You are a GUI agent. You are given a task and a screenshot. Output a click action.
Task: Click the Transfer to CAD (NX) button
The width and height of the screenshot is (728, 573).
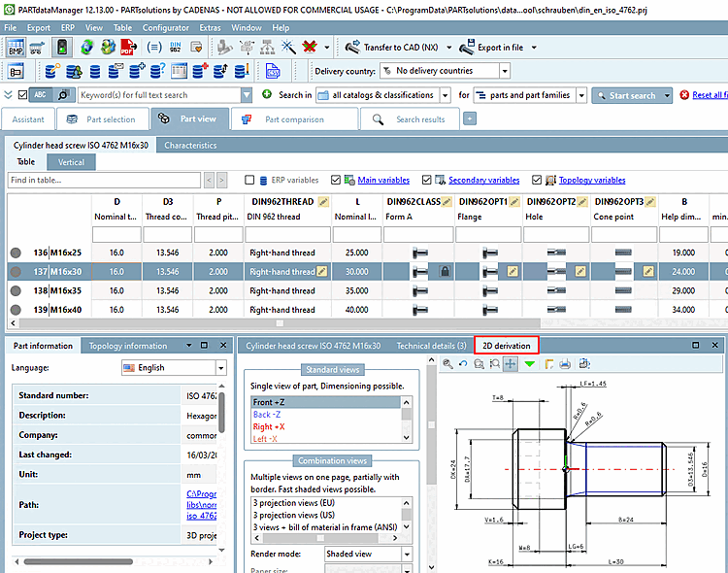(x=393, y=48)
